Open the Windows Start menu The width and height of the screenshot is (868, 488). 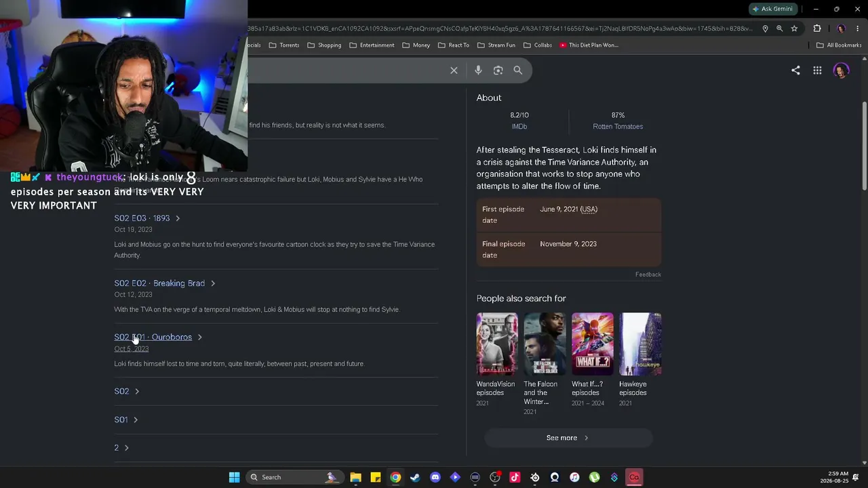coord(234,477)
